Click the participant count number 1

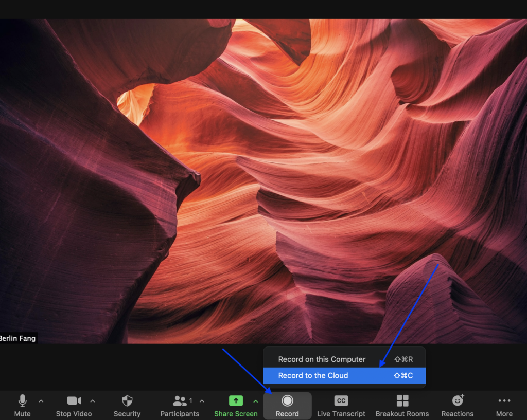point(191,400)
